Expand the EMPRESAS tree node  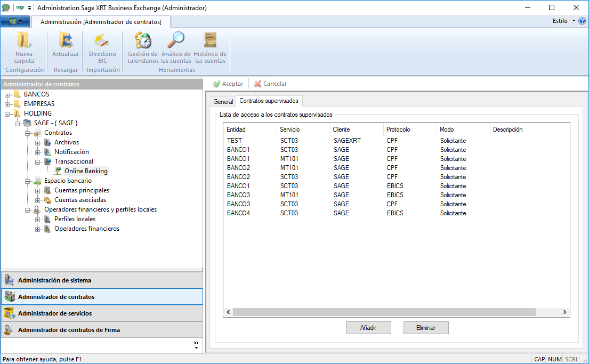click(7, 104)
